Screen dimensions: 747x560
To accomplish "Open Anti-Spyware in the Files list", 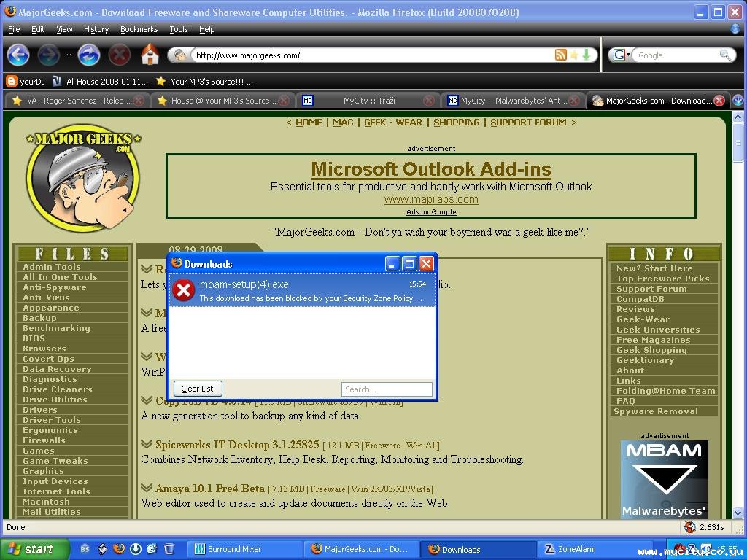I will point(54,287).
